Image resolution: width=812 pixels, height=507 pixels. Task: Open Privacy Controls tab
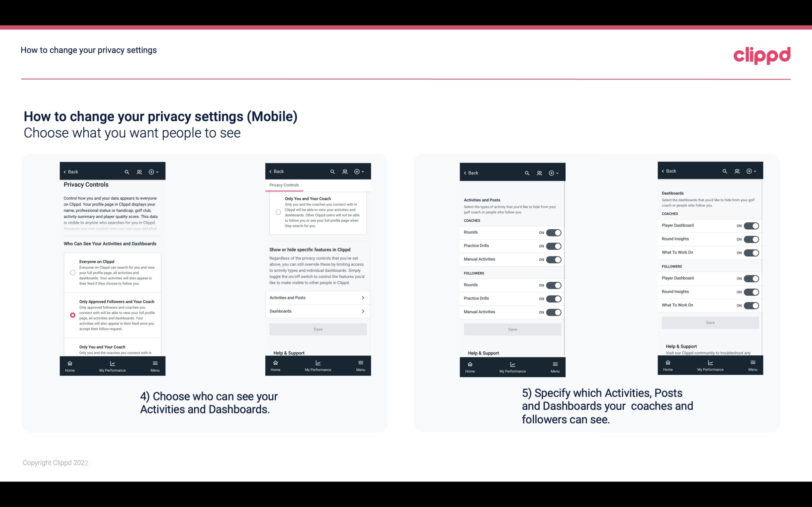284,185
